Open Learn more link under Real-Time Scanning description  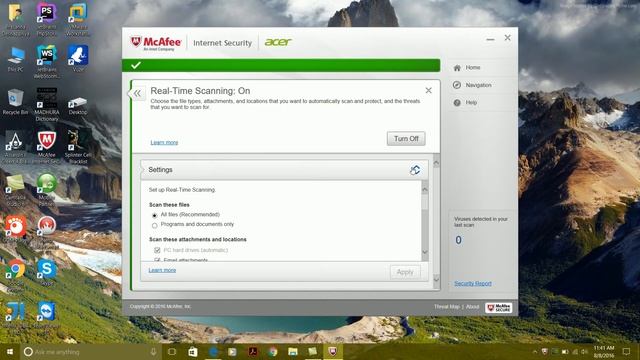click(164, 142)
